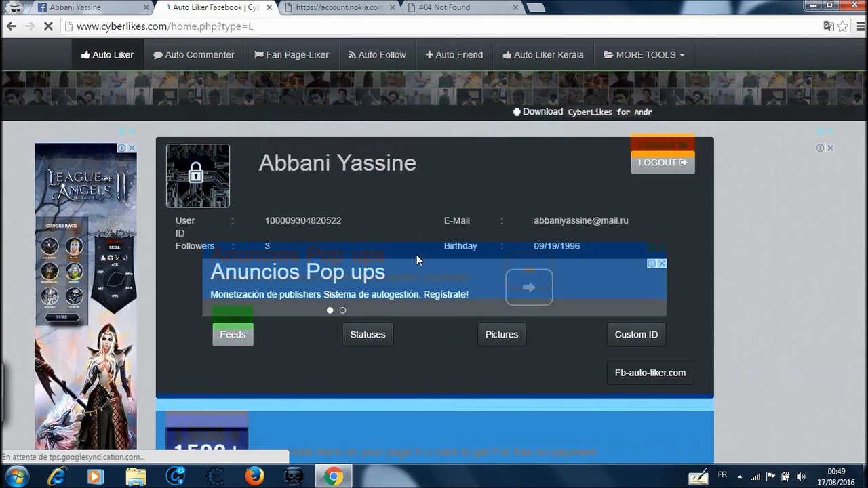Select the first carousel dot in the ad
The image size is (868, 488).
pos(330,310)
